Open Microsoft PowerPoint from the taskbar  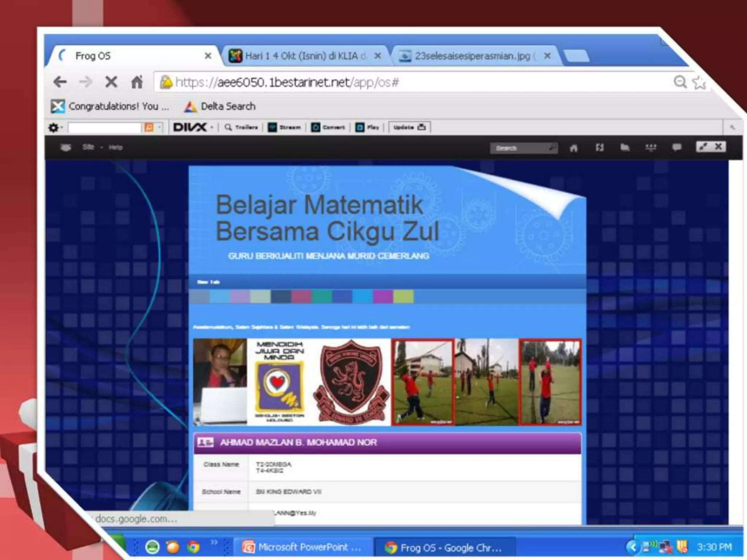pyautogui.click(x=302, y=547)
